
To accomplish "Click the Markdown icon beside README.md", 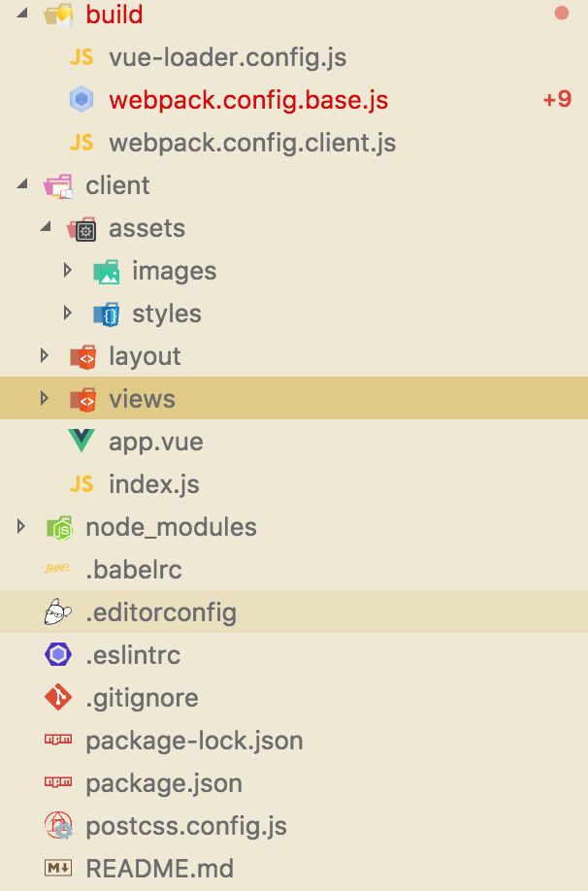I will click(x=58, y=868).
